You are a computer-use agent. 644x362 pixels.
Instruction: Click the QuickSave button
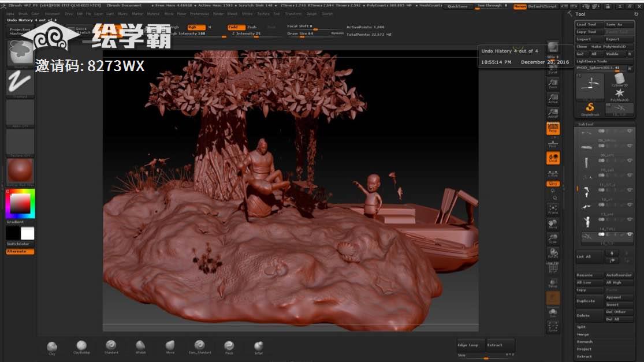coord(457,6)
